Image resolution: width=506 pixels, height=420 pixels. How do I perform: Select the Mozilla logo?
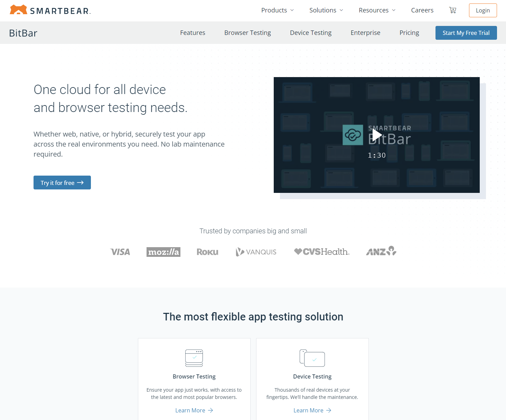(x=163, y=252)
